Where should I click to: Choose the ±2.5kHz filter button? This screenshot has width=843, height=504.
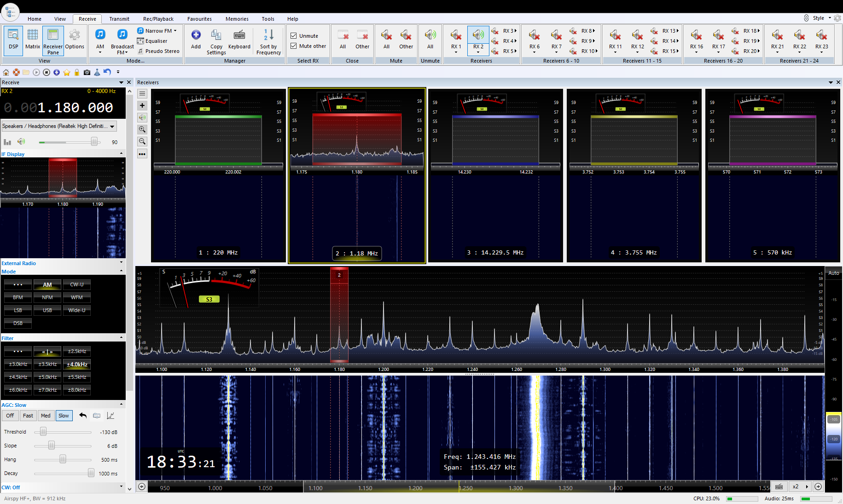coord(77,351)
